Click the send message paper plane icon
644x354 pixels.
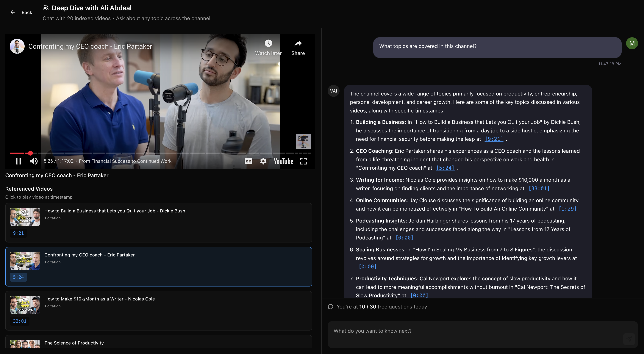[629, 339]
